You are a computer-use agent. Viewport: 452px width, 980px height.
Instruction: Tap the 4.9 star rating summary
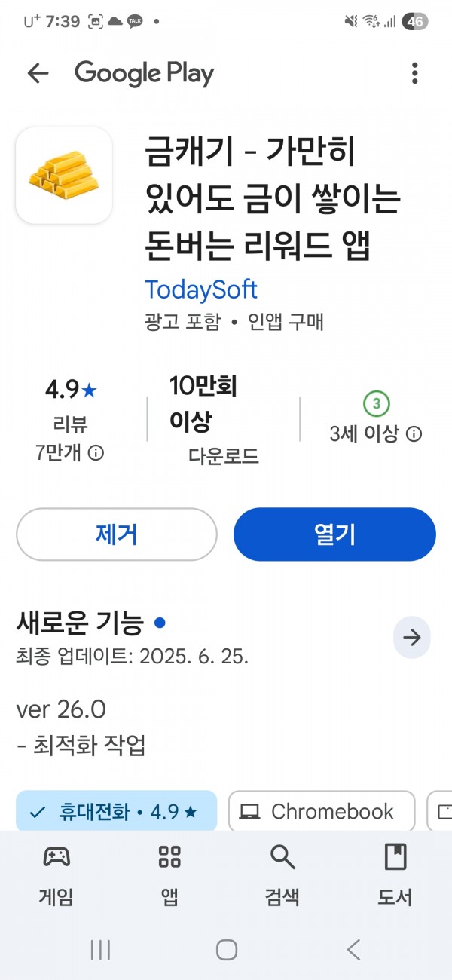[71, 390]
